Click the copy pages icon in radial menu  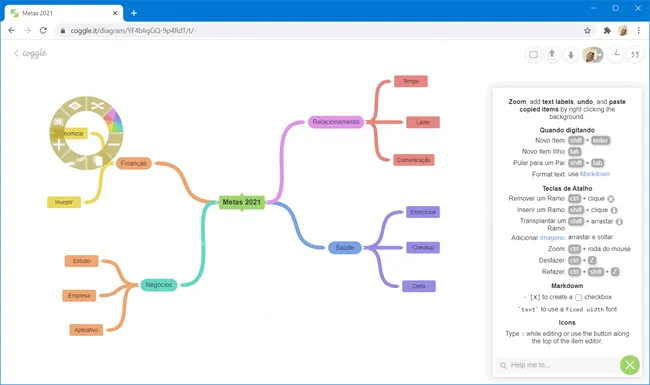pos(98,161)
